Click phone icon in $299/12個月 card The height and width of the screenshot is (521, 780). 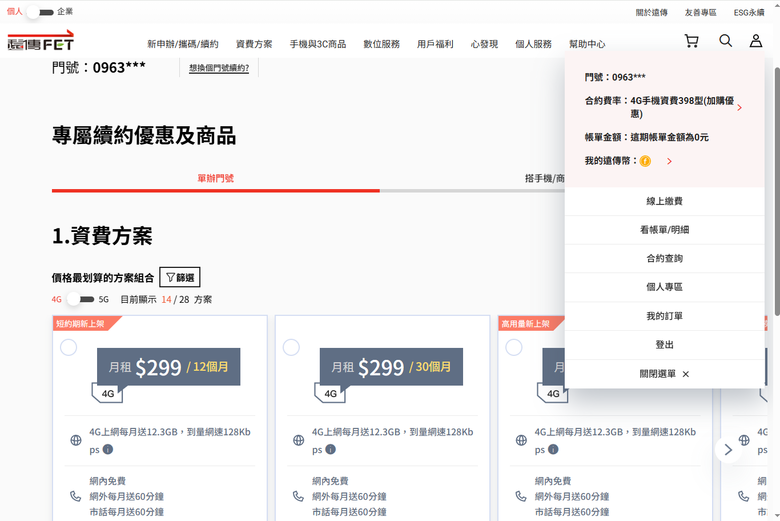pos(76,496)
